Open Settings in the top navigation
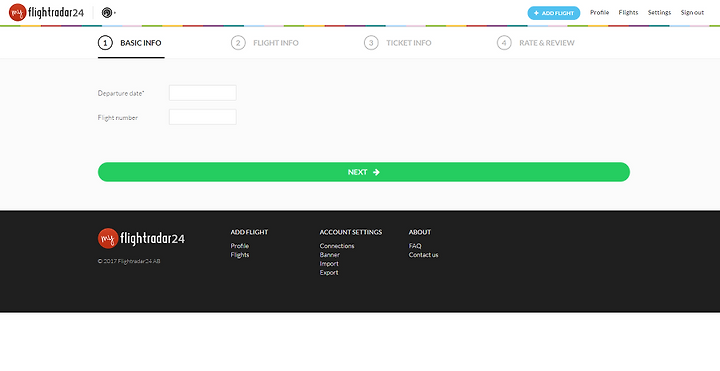720x371 pixels. point(659,12)
